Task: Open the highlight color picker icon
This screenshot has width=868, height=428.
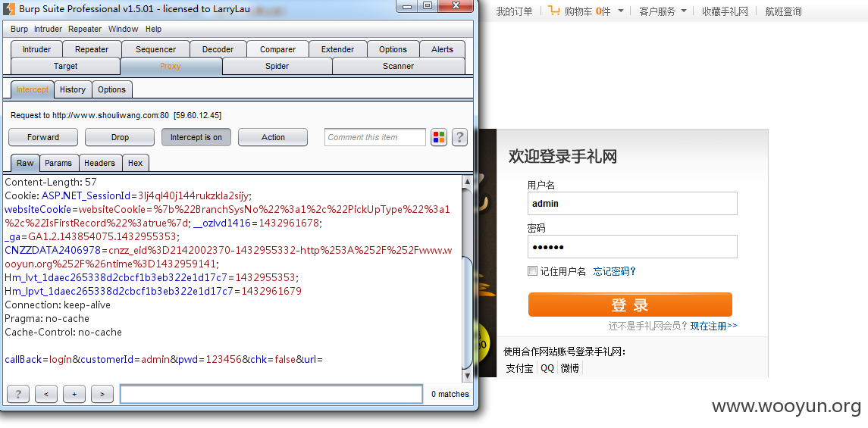Action: 439,137
